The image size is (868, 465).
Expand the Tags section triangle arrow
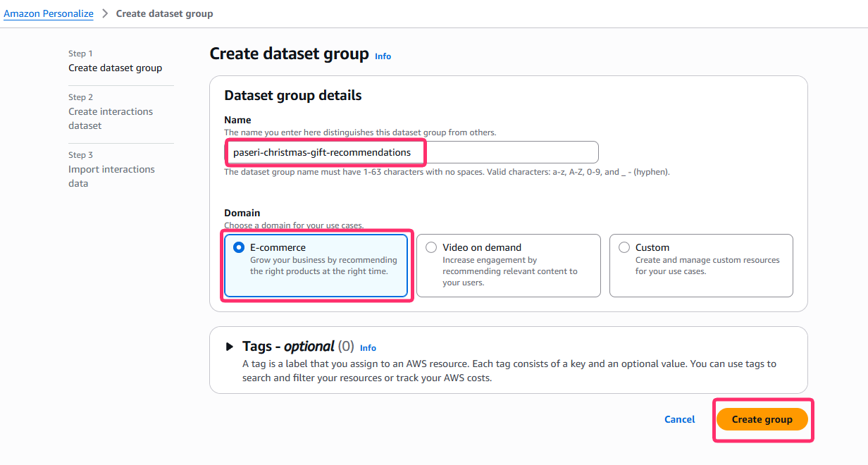pyautogui.click(x=229, y=347)
